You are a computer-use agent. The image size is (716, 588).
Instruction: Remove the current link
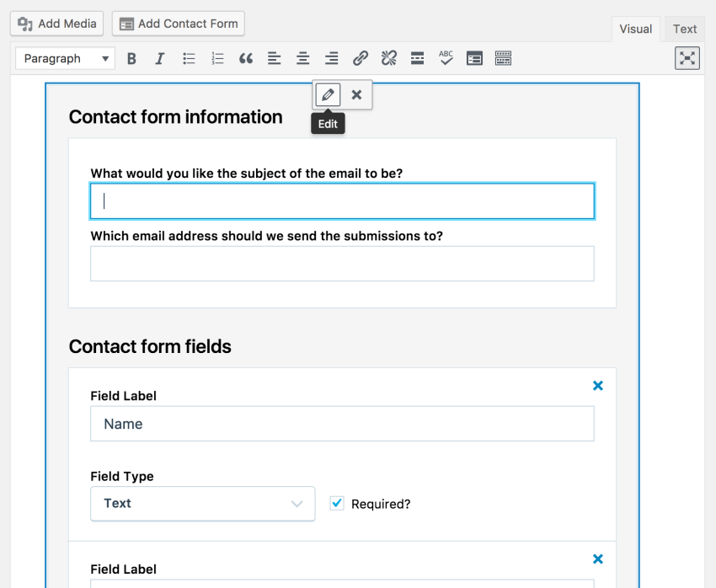click(x=388, y=58)
